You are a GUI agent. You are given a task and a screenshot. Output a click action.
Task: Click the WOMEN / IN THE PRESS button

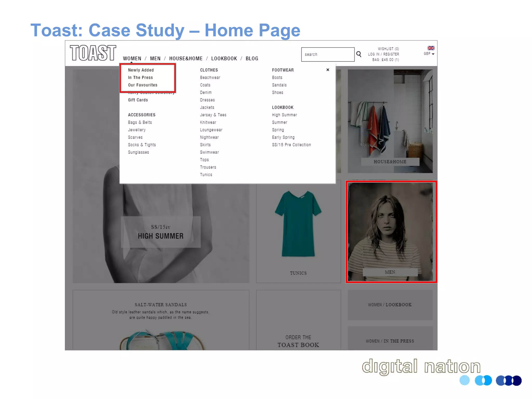click(x=390, y=338)
